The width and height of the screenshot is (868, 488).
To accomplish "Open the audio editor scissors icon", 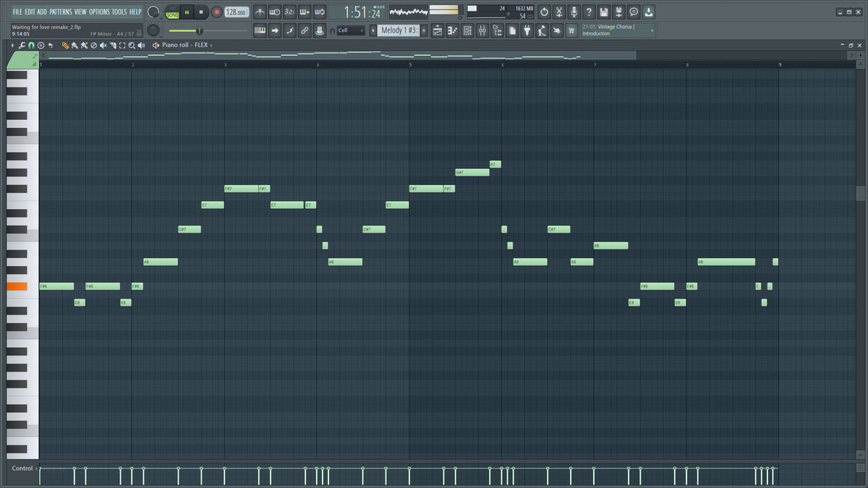I will click(x=559, y=12).
